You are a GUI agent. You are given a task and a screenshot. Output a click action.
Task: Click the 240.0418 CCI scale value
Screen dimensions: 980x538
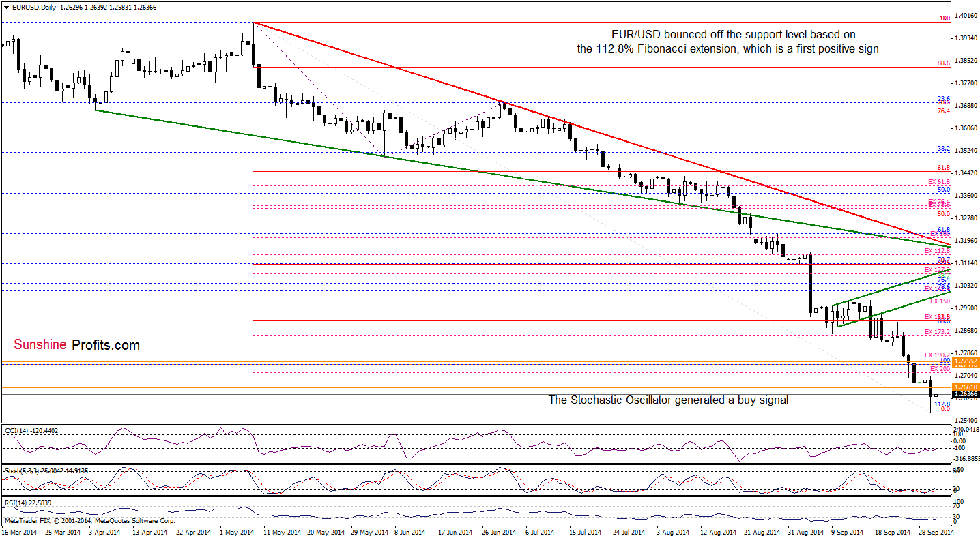pyautogui.click(x=966, y=430)
